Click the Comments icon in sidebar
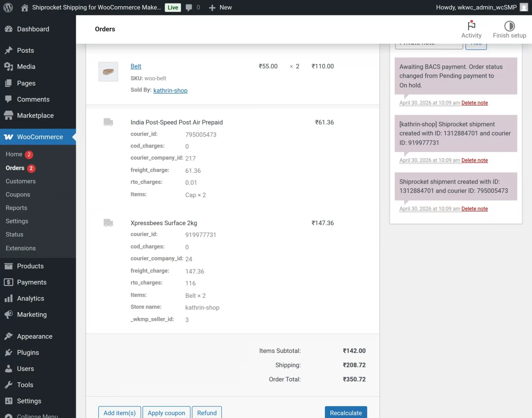Viewport: 532px width, 418px height. coord(8,99)
